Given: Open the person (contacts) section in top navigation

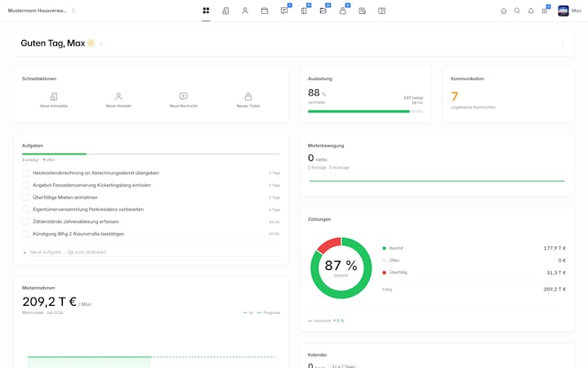Looking at the screenshot, I should [x=245, y=11].
